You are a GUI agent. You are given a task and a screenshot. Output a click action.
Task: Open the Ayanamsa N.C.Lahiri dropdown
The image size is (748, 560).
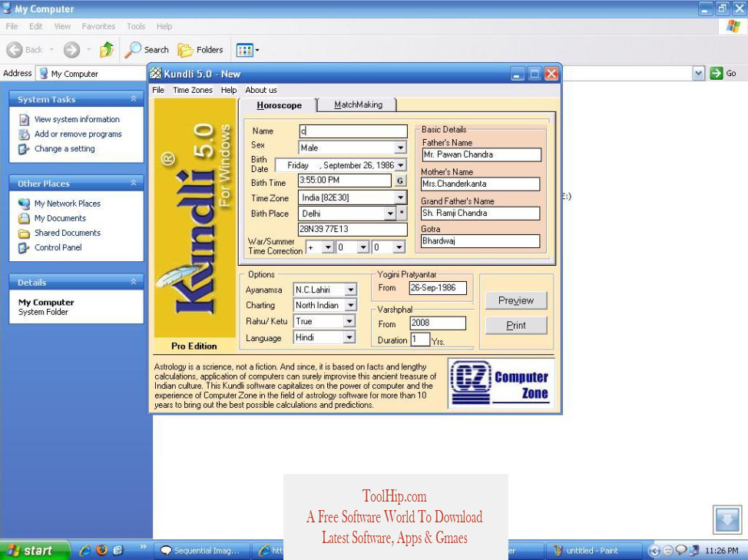click(351, 290)
